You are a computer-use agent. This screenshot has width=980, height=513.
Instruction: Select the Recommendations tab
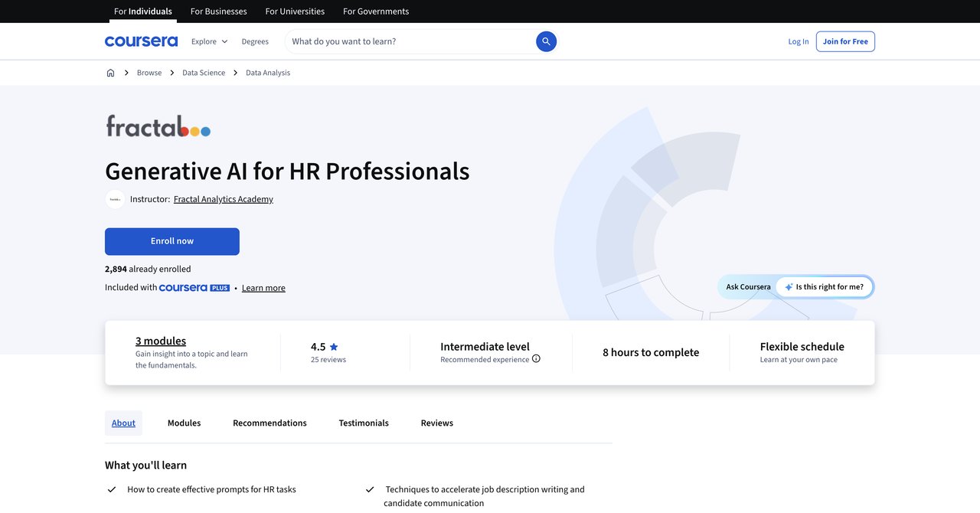[x=269, y=423]
